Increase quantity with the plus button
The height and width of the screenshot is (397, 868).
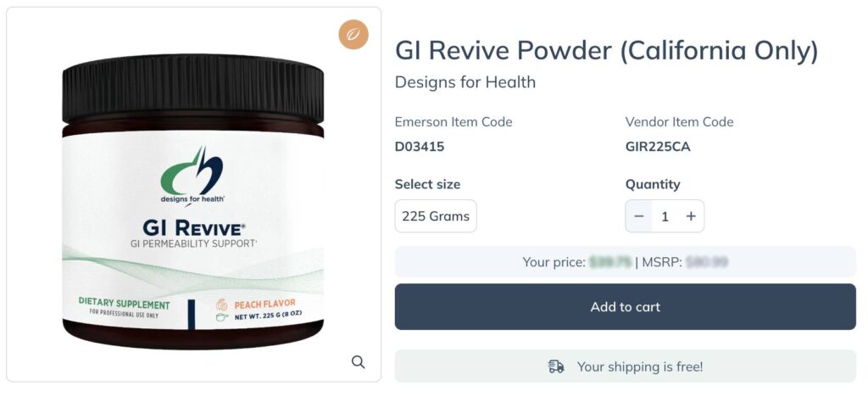click(x=691, y=216)
